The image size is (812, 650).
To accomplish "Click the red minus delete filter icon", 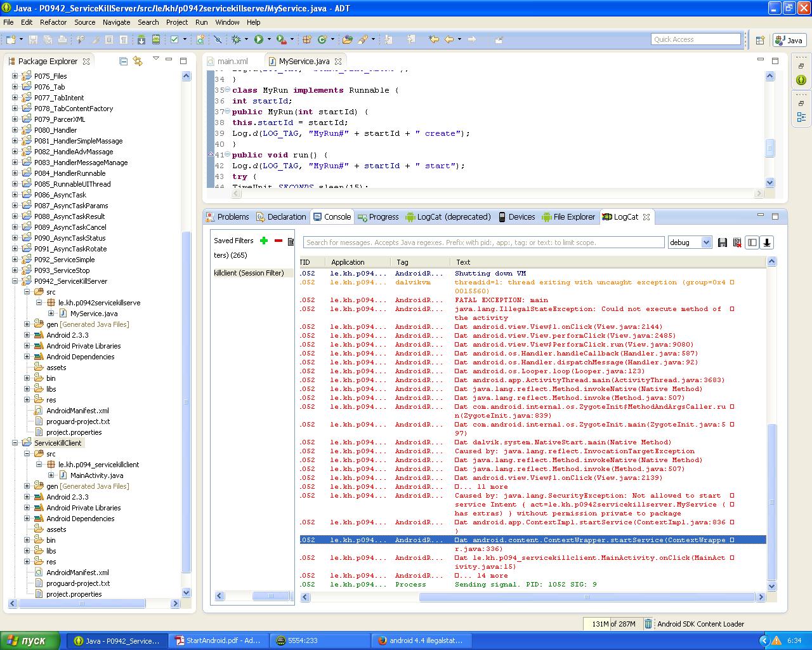I will [278, 241].
